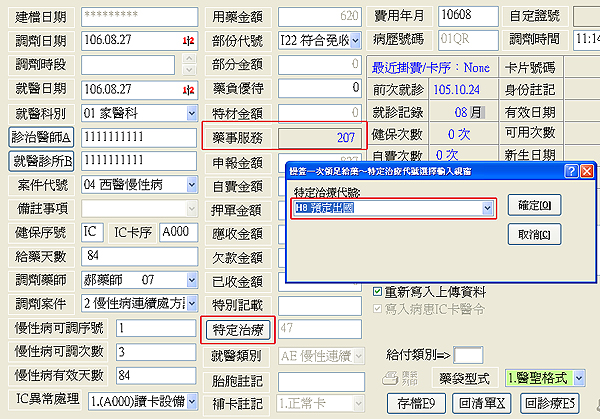Click the 特定治療 button
This screenshot has width=600, height=419.
(233, 328)
